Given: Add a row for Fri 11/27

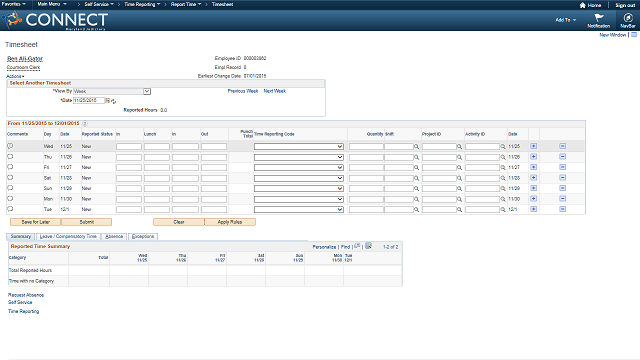Looking at the screenshot, I should [x=533, y=167].
